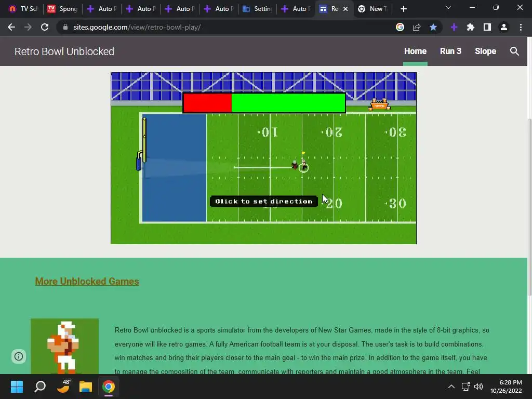Switch to the TV Sch tab
This screenshot has height=399, width=532.
[23, 9]
